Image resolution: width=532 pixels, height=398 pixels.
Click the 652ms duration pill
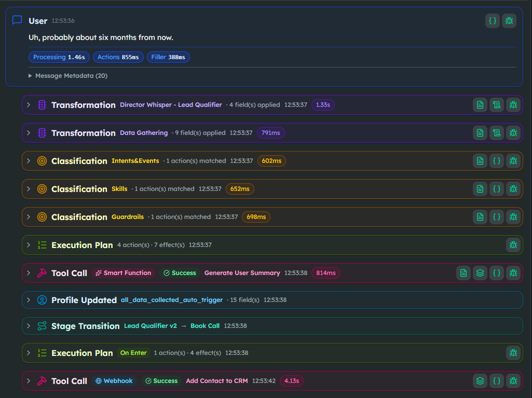click(x=240, y=189)
